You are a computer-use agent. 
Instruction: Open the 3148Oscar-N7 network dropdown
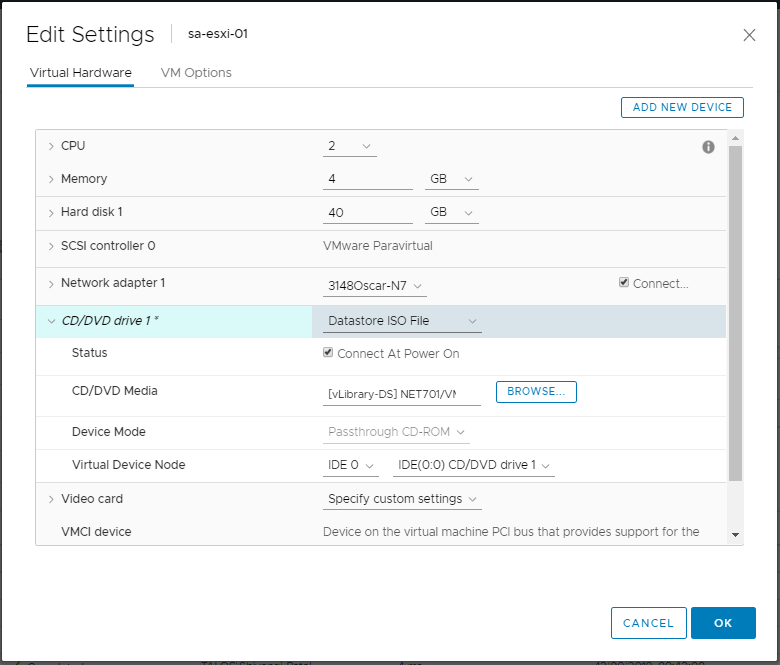pos(375,287)
